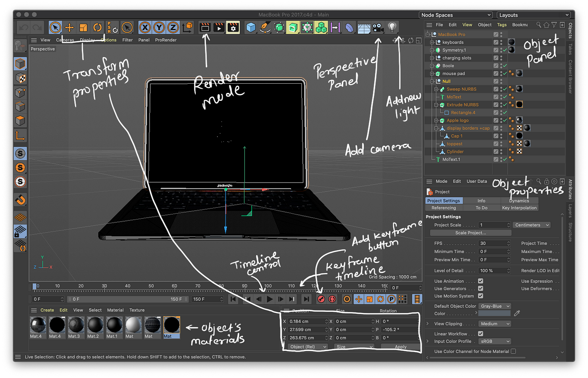Activate the Rotate tool in top toolbar

tap(97, 28)
